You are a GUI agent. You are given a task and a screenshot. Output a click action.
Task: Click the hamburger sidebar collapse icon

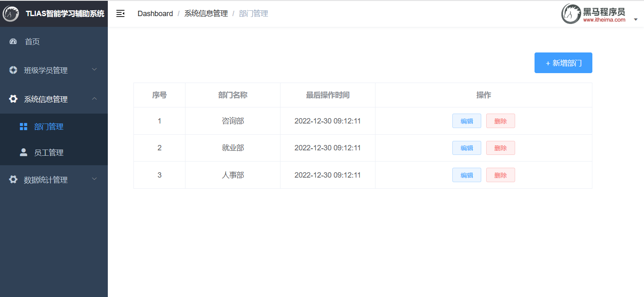coord(120,14)
